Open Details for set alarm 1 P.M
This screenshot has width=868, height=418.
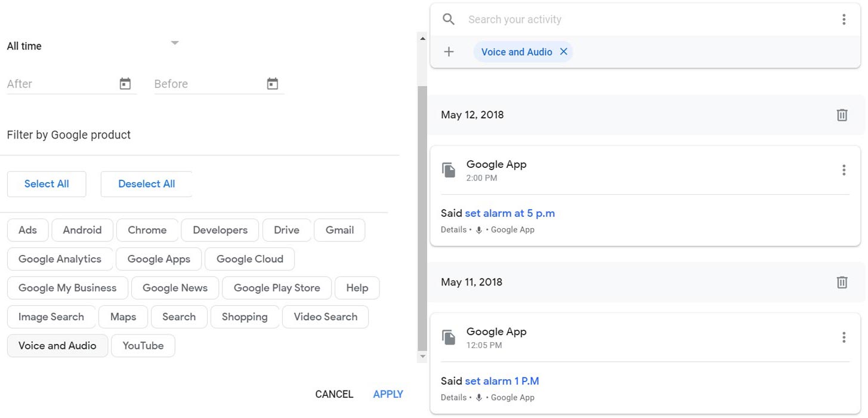tap(453, 398)
